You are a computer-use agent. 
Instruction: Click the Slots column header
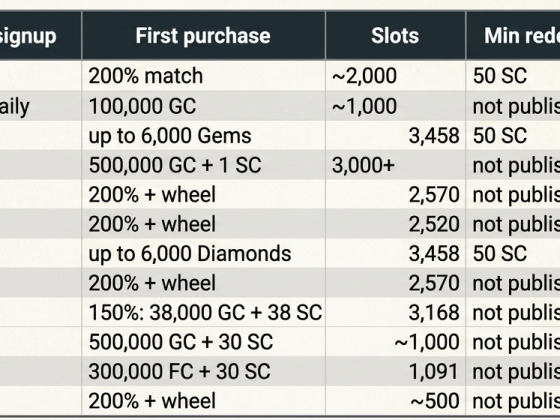[395, 36]
